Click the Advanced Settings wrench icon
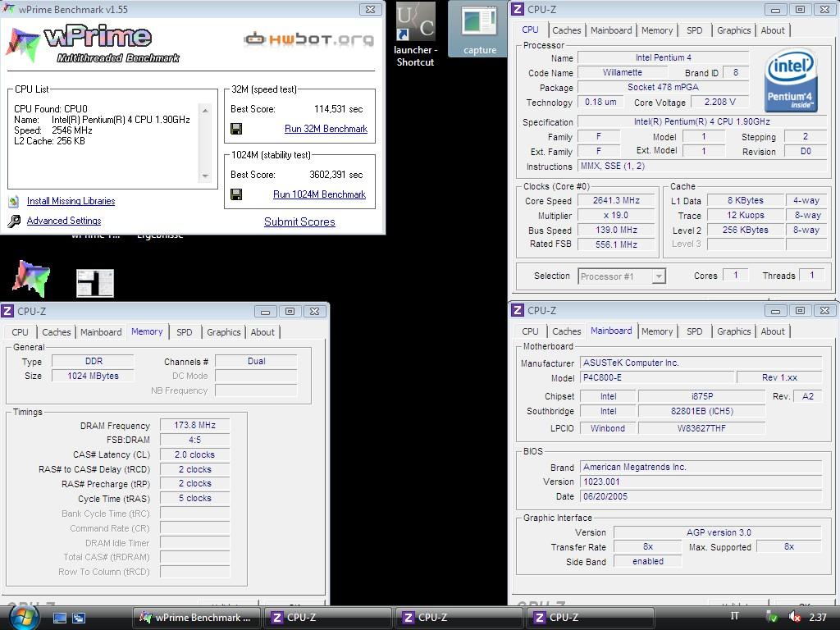 click(14, 221)
